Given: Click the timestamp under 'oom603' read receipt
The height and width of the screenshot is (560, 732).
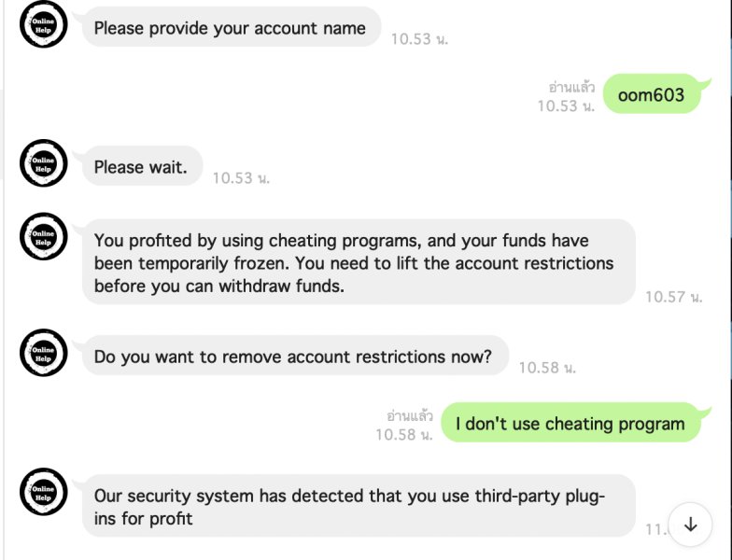Looking at the screenshot, I should click(x=565, y=106).
